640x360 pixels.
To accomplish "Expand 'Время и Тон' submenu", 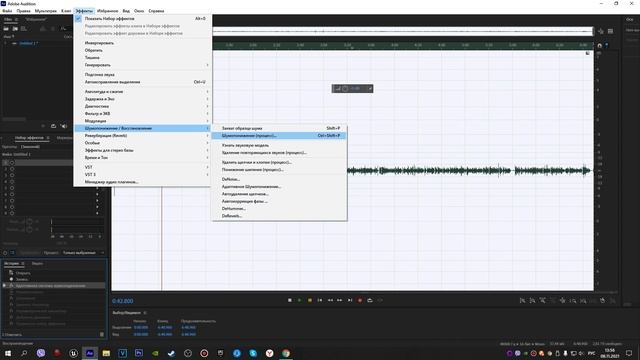I will 142,158.
